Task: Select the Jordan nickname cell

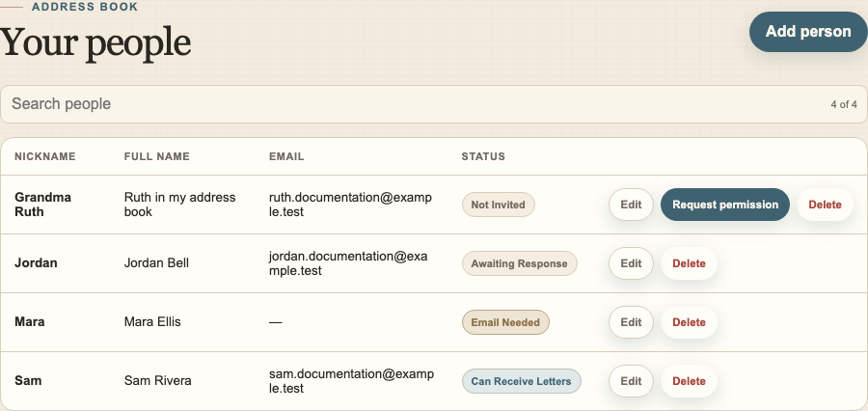Action: 36,263
